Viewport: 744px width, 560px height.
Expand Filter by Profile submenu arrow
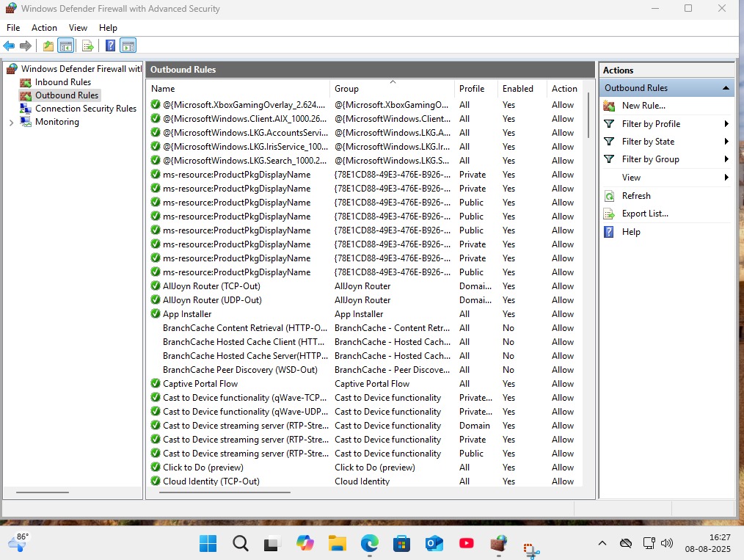point(726,124)
